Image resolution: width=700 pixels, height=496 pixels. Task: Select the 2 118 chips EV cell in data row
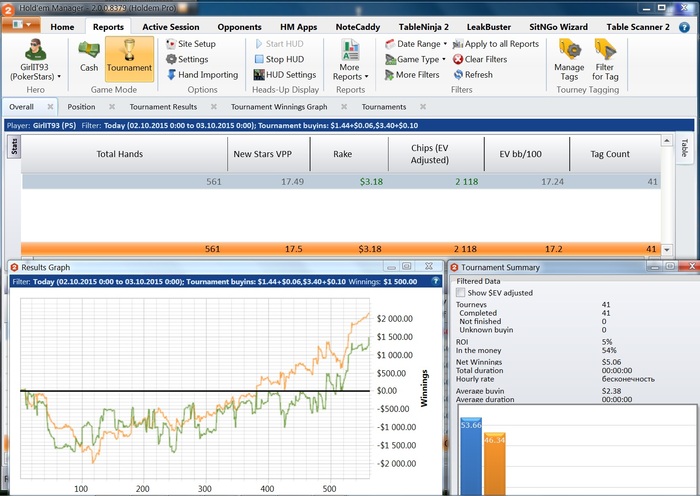point(436,182)
